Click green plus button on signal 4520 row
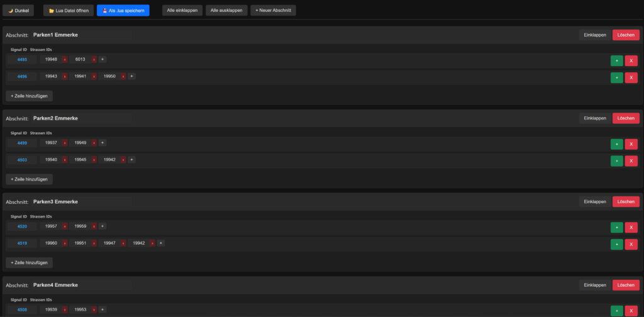The height and width of the screenshot is (317, 644). coord(616,227)
